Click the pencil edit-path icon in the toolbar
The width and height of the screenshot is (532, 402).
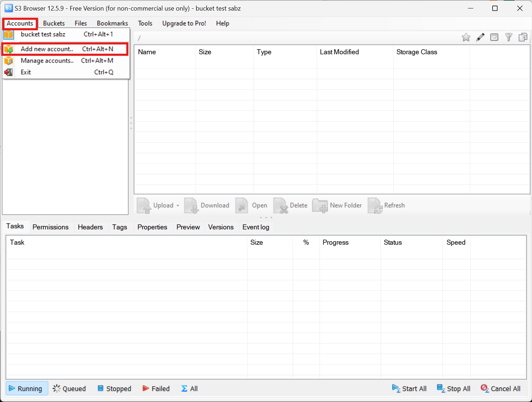pos(480,37)
